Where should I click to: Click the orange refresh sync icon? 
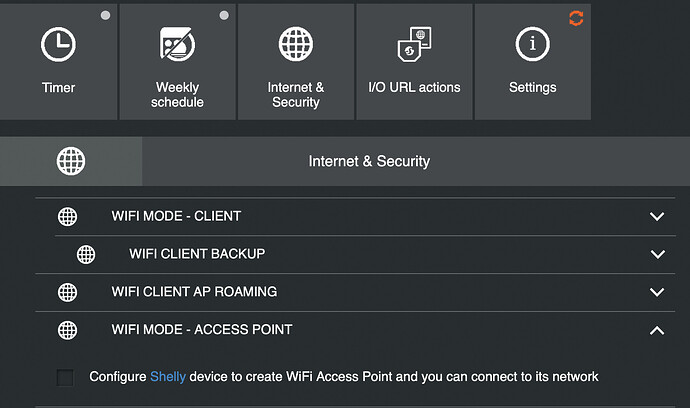(x=575, y=18)
